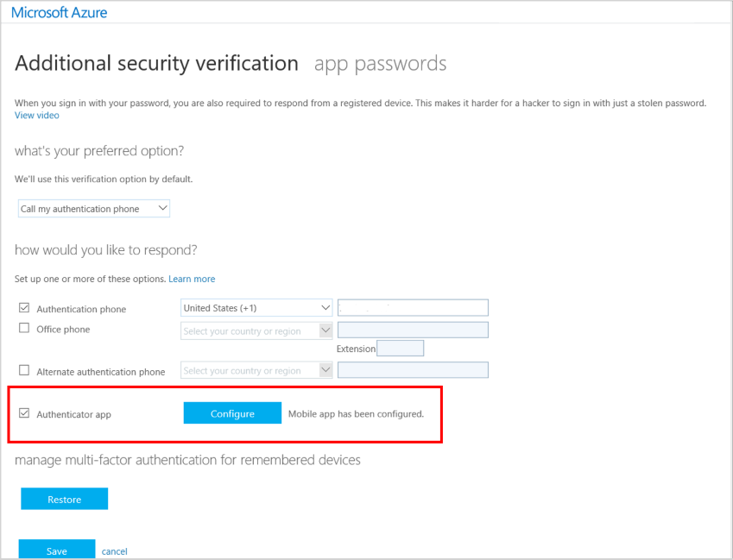Screen dimensions: 733x560
Task: Uncheck the Authenticator app checkbox
Action: point(24,413)
